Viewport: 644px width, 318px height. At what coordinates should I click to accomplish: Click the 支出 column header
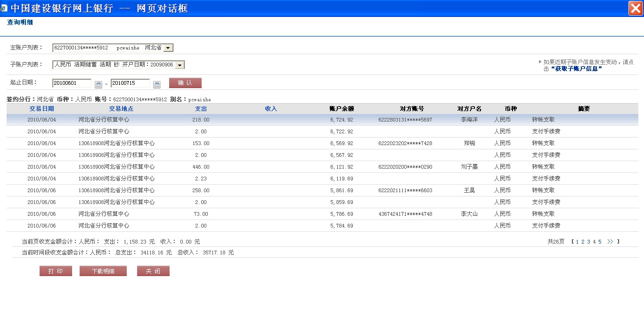pos(201,109)
